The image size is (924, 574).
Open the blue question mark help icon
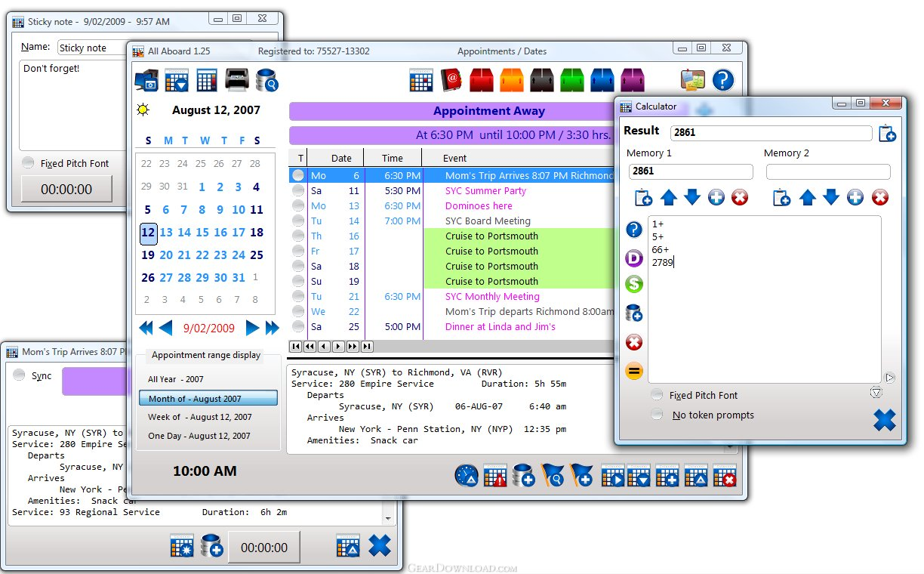click(x=722, y=79)
